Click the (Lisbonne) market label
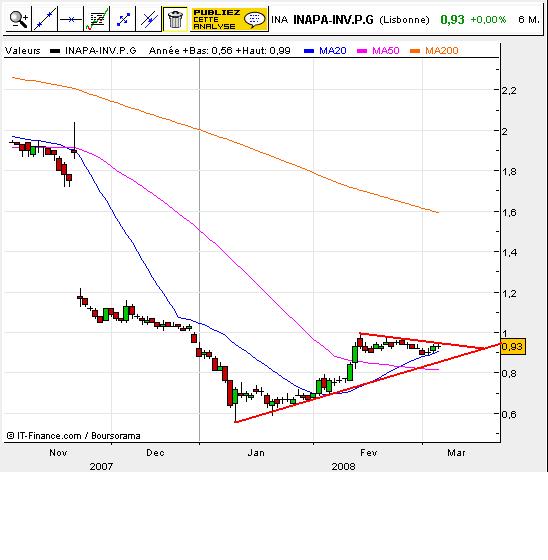548x560 pixels. coord(404,20)
